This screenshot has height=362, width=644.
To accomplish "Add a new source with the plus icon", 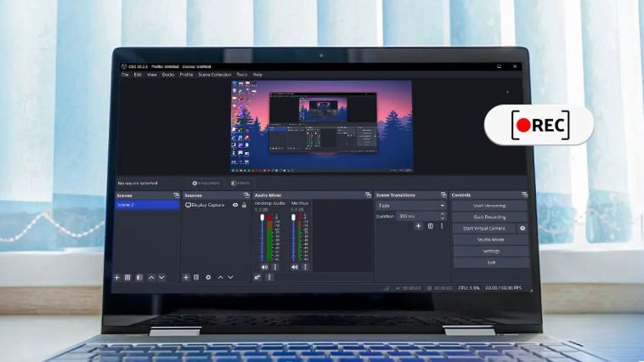I will (186, 278).
